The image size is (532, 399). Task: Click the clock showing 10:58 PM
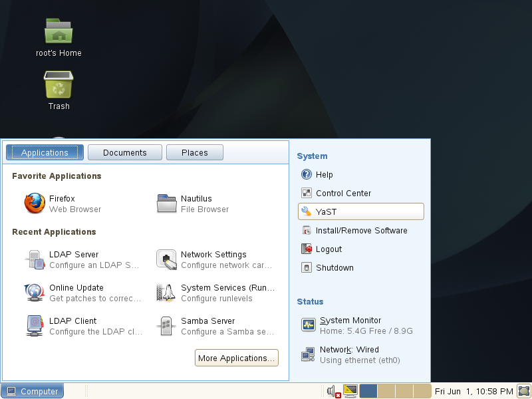click(x=473, y=391)
